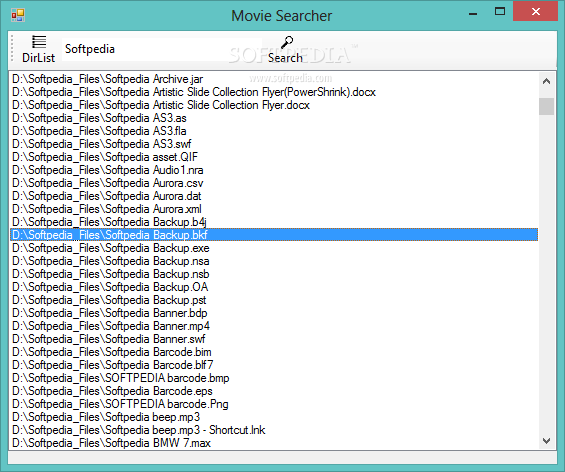Select the Softpedia AS3.fla file
Viewport: 565px width, 472px height.
click(x=274, y=131)
